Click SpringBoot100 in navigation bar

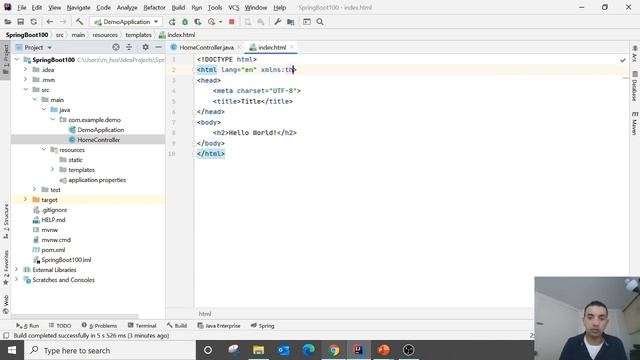[27, 35]
